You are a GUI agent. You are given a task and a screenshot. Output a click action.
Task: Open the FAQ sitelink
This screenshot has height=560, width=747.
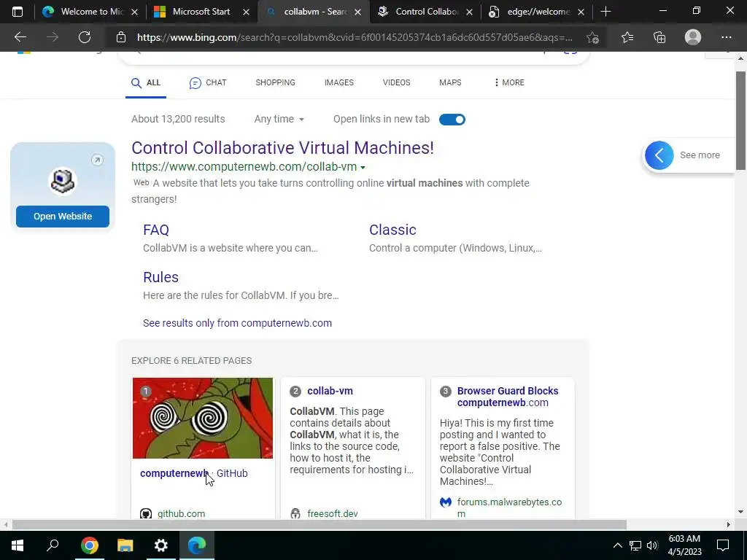coord(156,230)
